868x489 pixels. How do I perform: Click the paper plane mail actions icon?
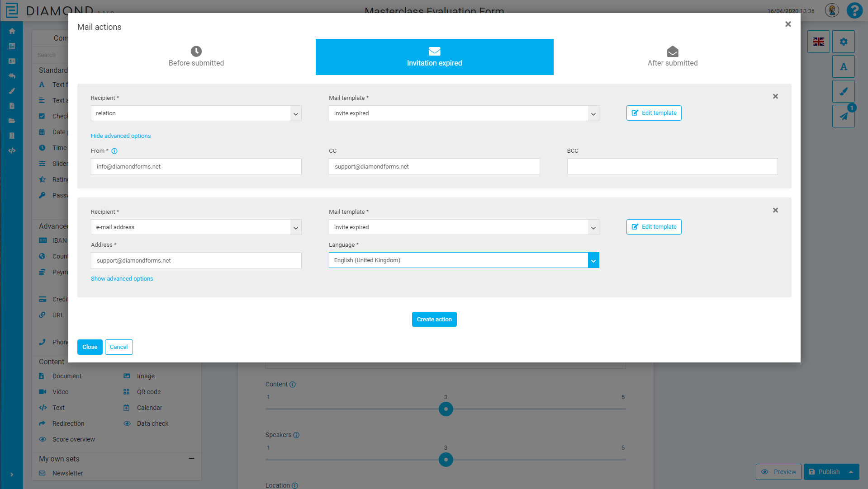click(x=843, y=116)
